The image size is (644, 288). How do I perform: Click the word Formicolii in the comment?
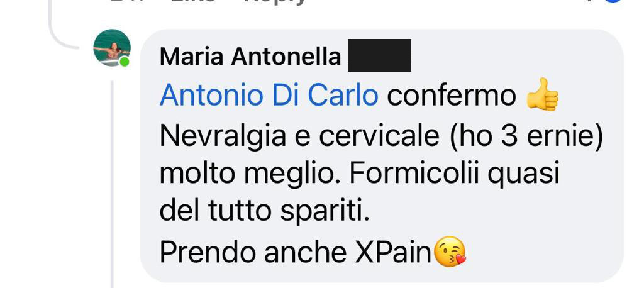click(414, 174)
